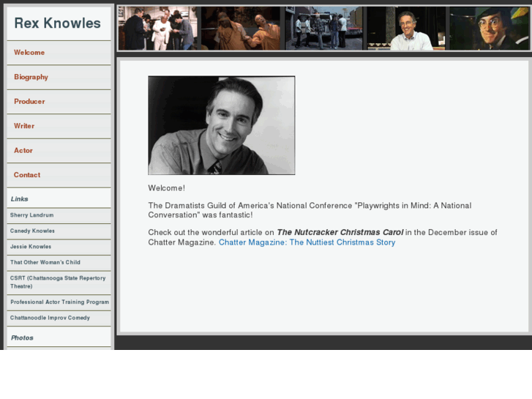Select the Links section heading

point(19,199)
